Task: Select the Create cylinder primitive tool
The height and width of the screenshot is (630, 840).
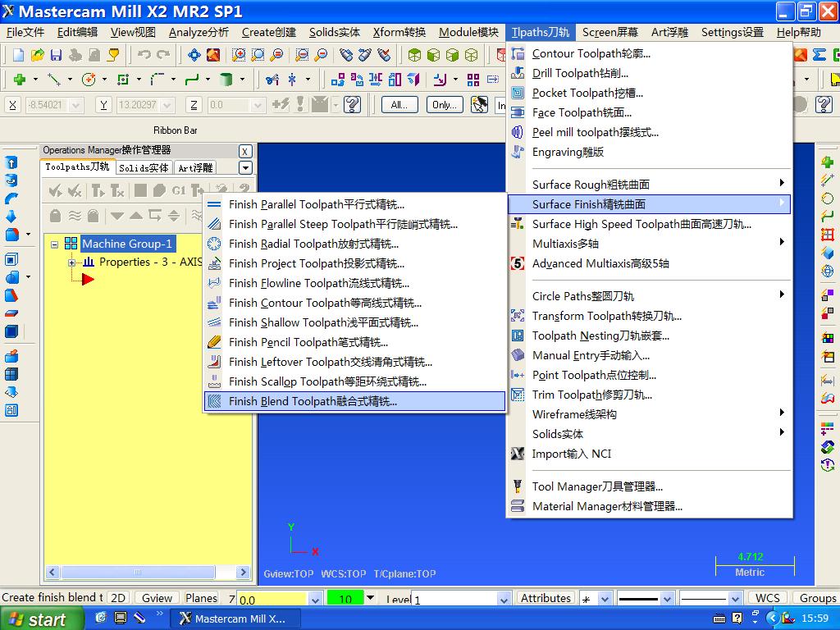Action: [x=226, y=80]
